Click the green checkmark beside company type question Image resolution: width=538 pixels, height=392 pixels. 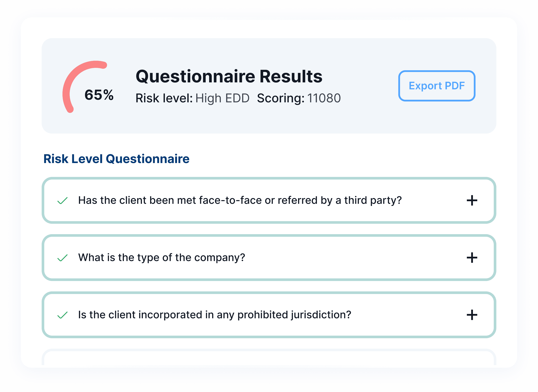pyautogui.click(x=62, y=258)
